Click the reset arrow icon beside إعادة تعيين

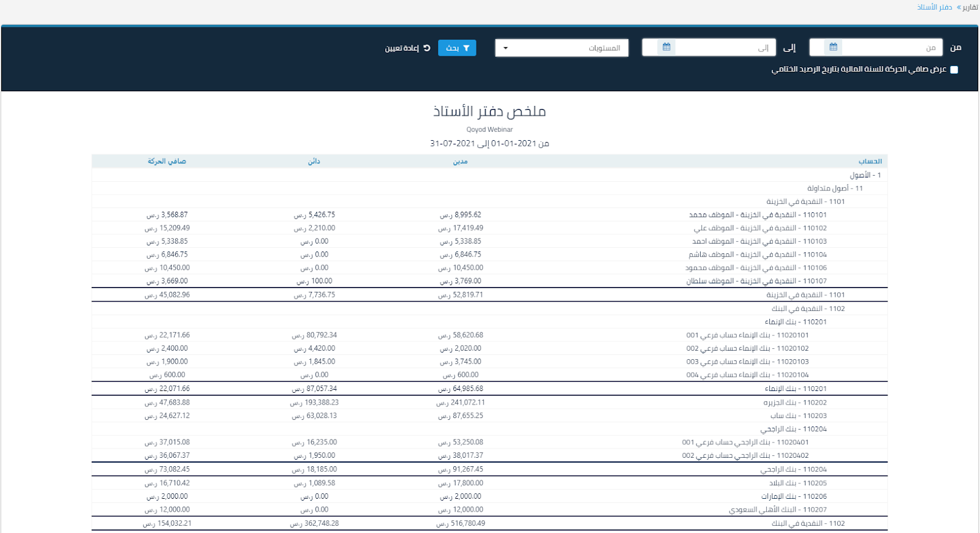pos(427,48)
